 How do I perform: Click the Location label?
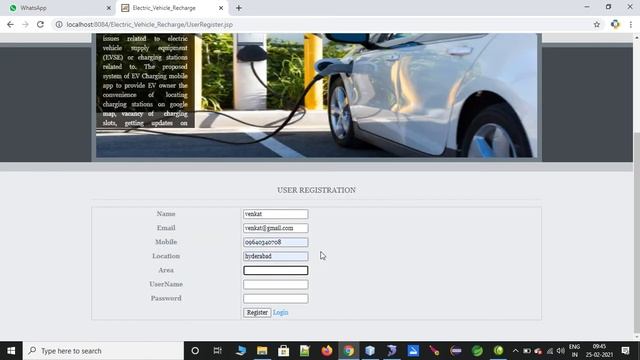pyautogui.click(x=166, y=256)
